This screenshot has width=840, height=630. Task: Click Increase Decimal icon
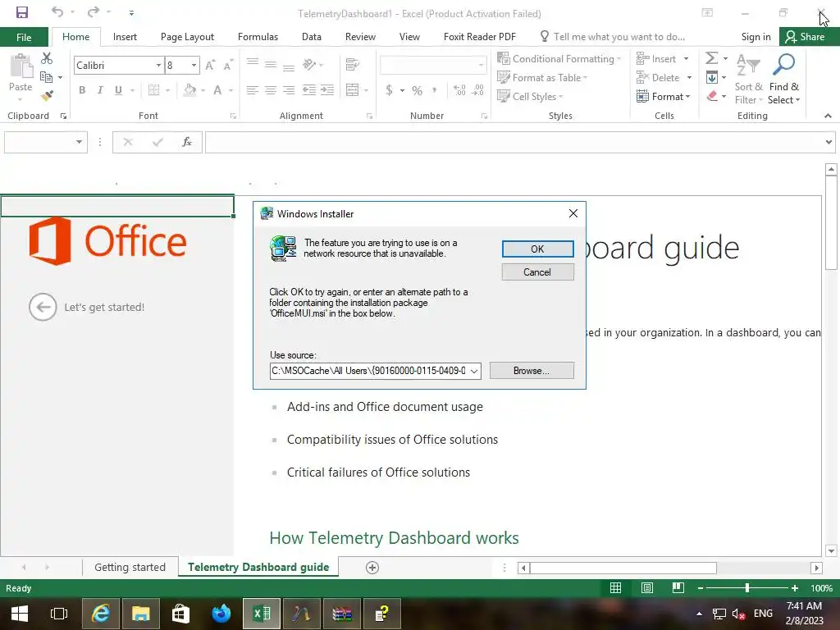pos(459,90)
